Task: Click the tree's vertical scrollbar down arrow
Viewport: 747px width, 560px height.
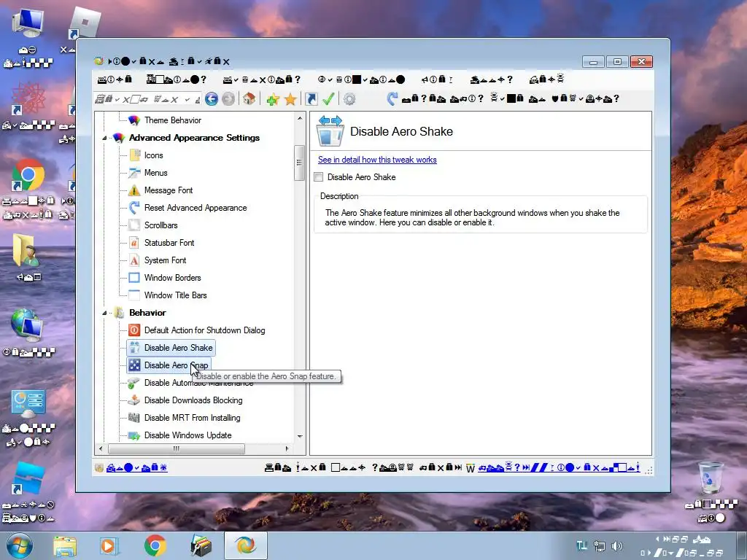Action: tap(300, 436)
